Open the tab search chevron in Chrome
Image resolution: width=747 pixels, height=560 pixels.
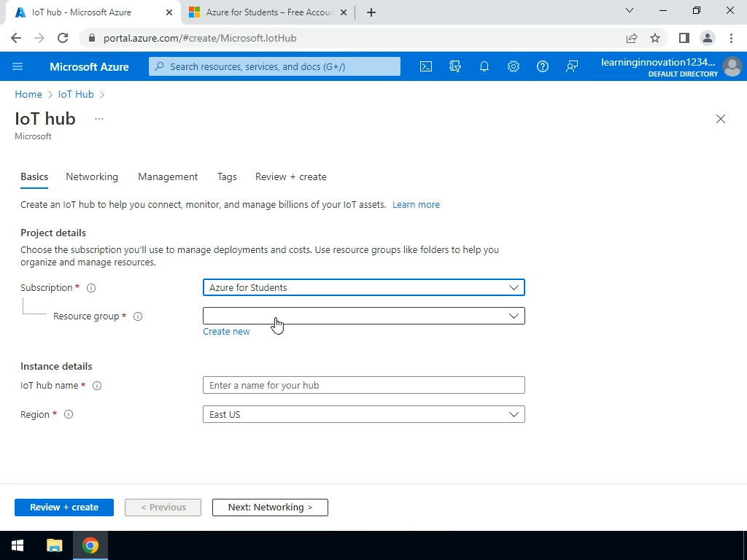pyautogui.click(x=630, y=10)
